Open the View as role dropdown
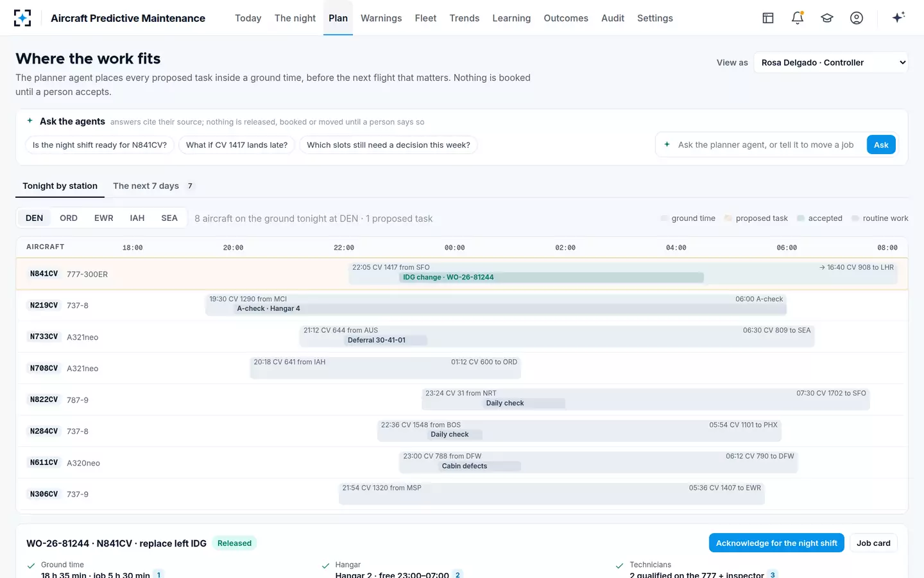Screen dimensions: 924x578 [x=831, y=62]
